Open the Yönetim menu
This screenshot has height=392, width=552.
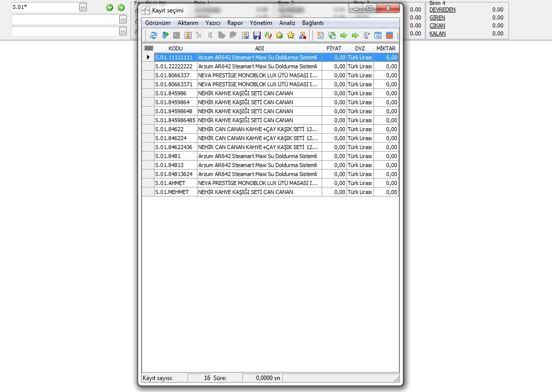tap(261, 23)
